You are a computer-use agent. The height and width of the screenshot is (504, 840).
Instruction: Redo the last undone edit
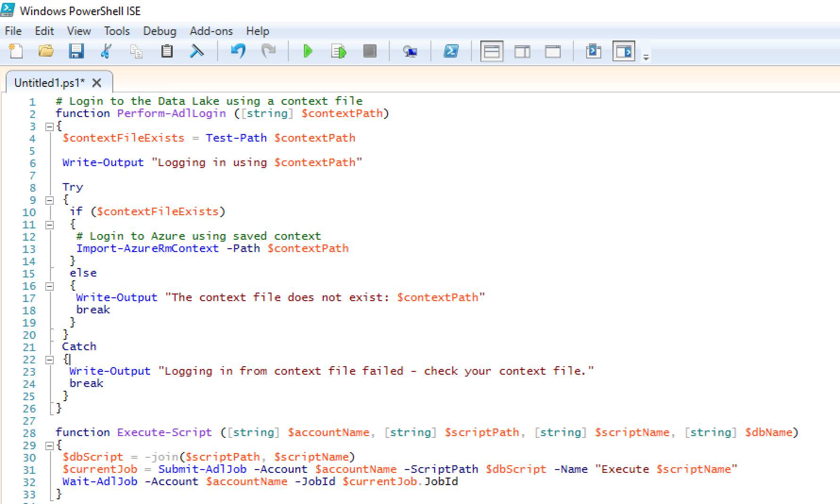[268, 51]
